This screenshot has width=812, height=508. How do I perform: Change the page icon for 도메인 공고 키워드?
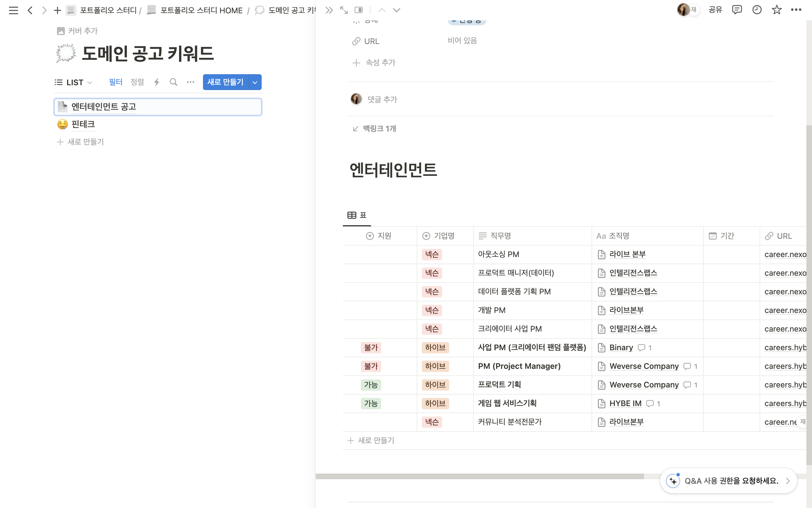[x=66, y=53]
